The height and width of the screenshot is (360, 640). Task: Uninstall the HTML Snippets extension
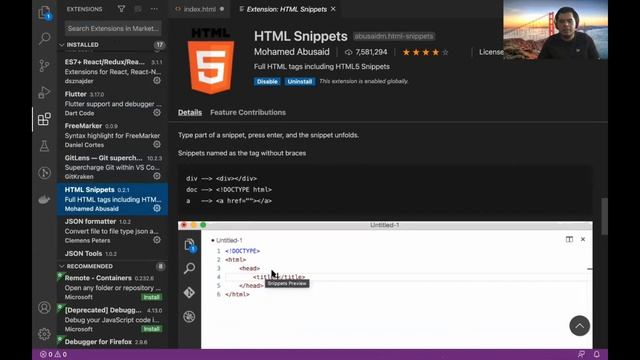click(300, 82)
